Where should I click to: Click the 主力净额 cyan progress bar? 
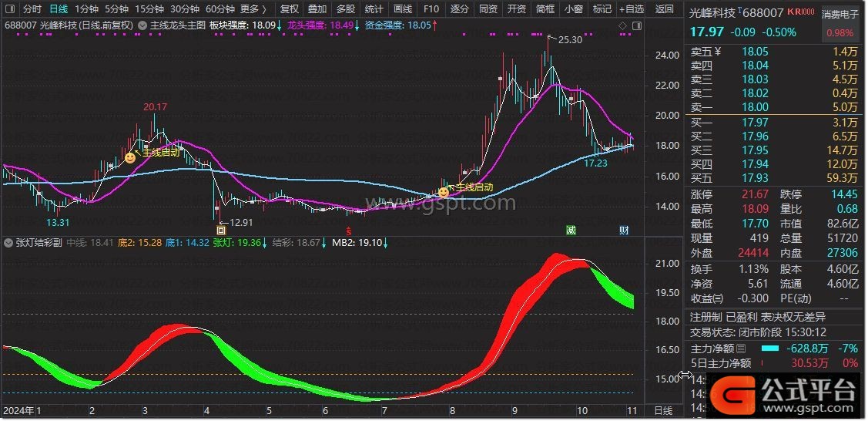pos(770,349)
